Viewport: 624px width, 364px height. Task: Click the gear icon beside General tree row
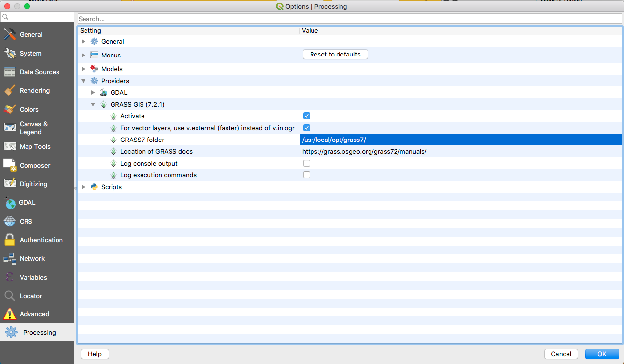94,42
